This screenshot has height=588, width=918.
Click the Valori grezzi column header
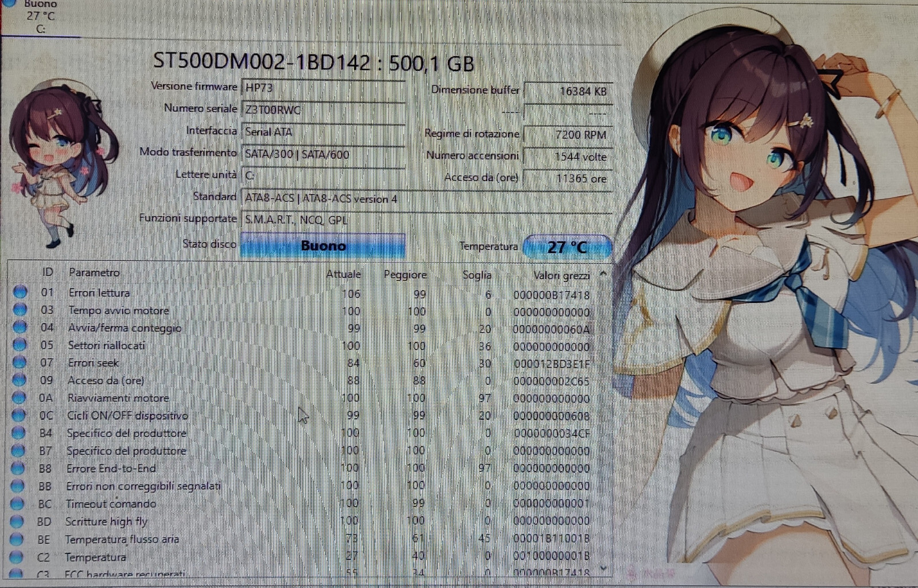click(x=561, y=275)
